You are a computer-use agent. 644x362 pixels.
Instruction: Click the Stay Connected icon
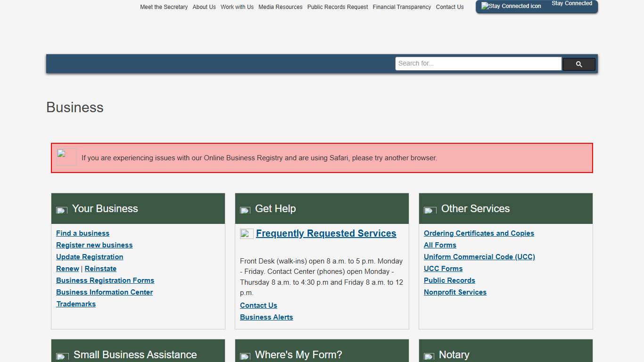pos(511,6)
